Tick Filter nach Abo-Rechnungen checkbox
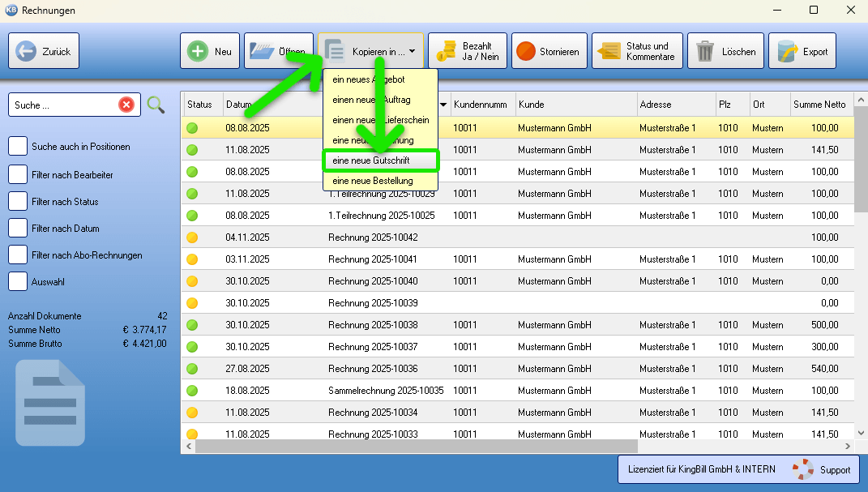The image size is (868, 492). pyautogui.click(x=18, y=255)
